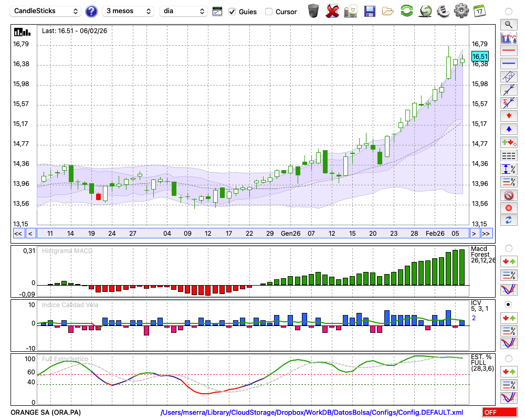525x420 pixels.
Task: Select the Macd Forest radio button
Action: (508, 248)
